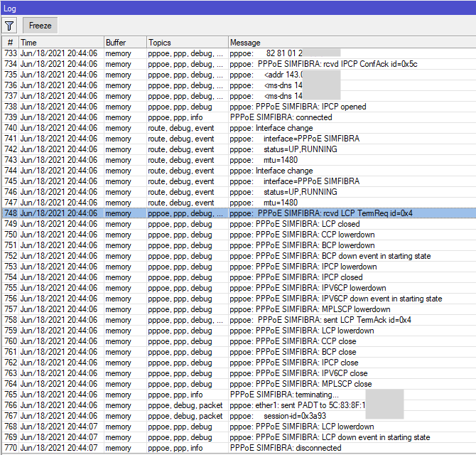
Task: Select log row 734 IPCP ConfAck
Action: click(239, 64)
